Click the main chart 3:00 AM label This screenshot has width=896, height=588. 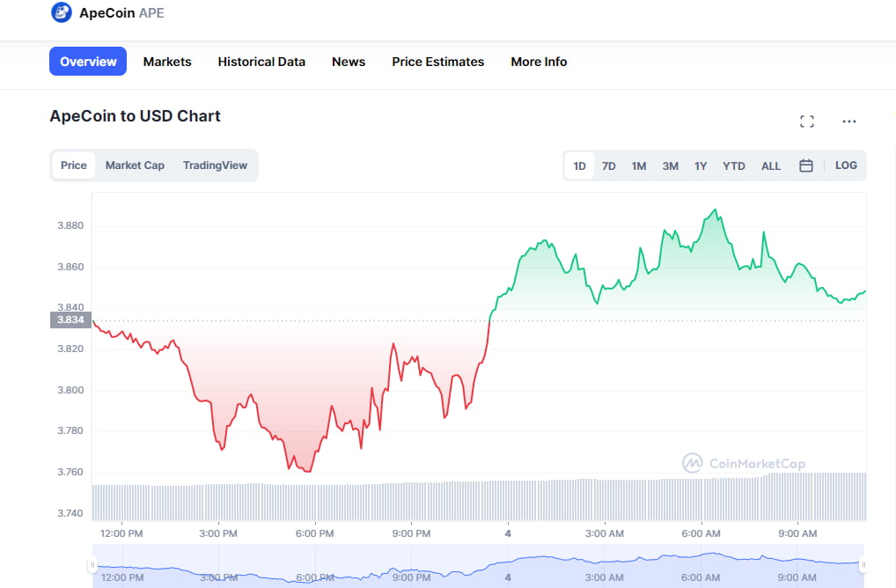click(x=605, y=533)
